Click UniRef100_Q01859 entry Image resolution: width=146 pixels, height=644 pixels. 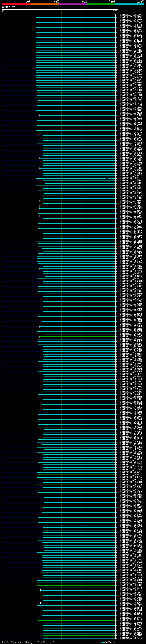click(131, 60)
